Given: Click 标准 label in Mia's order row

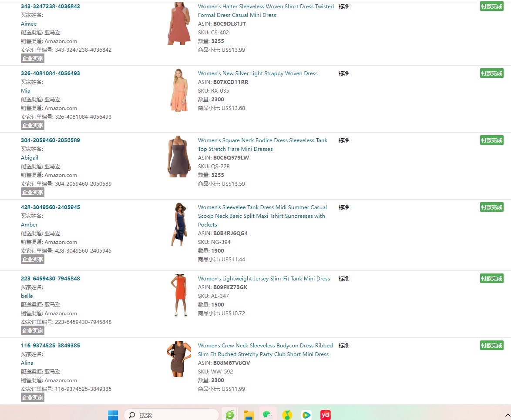Looking at the screenshot, I should 344,73.
